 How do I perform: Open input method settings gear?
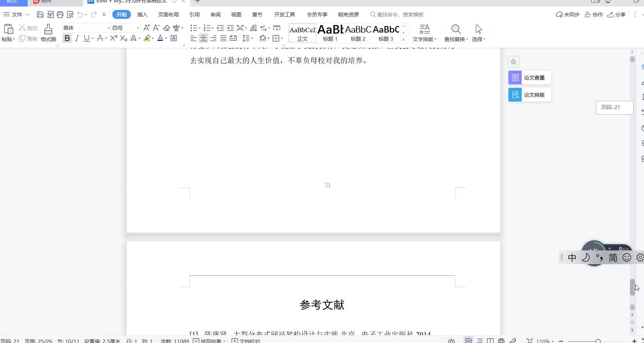click(640, 258)
